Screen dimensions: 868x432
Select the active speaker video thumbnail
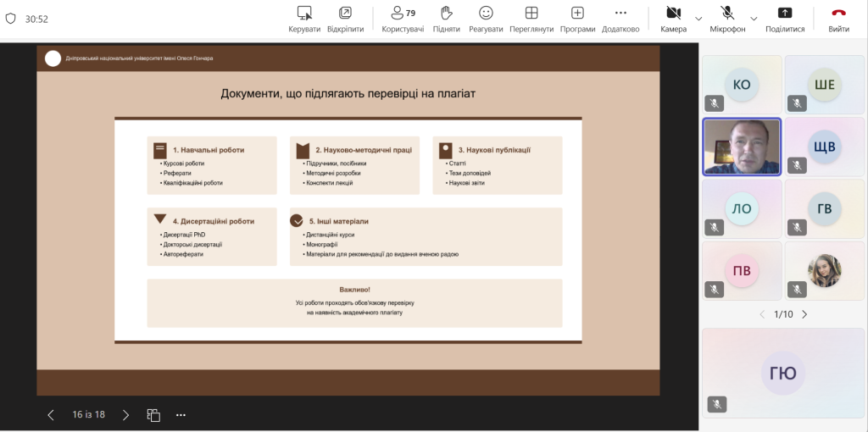click(x=742, y=147)
